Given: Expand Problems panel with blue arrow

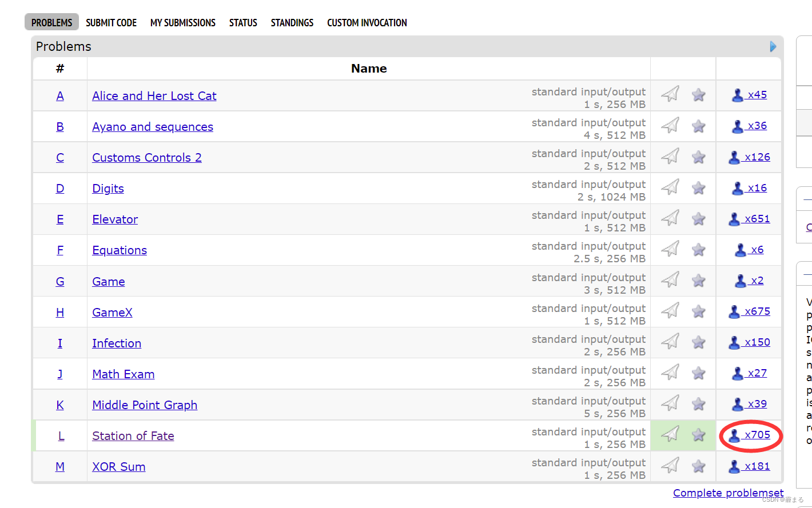Looking at the screenshot, I should point(773,46).
